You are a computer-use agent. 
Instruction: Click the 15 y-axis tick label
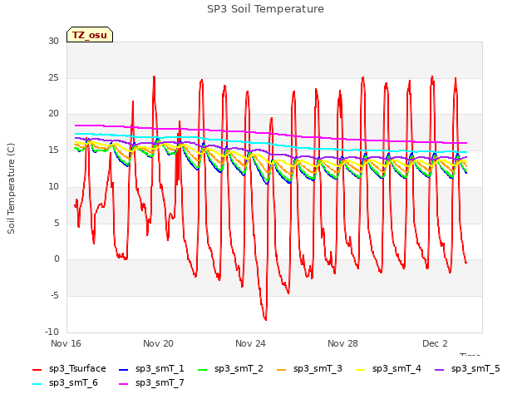coord(53,150)
